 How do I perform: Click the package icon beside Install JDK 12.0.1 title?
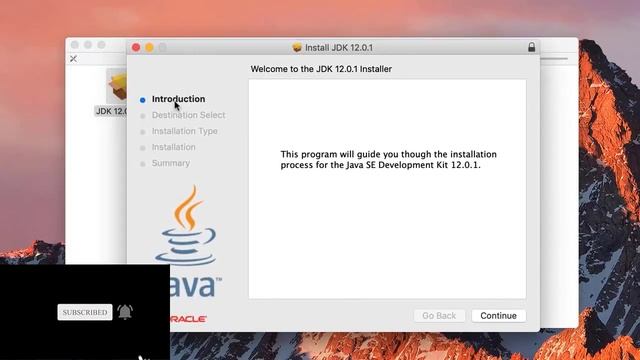point(297,47)
